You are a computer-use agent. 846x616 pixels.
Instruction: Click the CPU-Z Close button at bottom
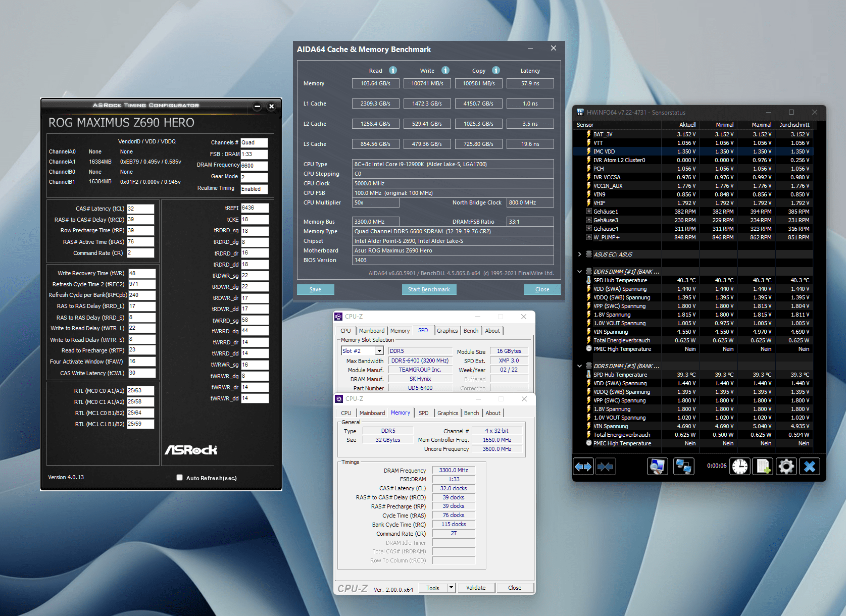[x=515, y=588]
